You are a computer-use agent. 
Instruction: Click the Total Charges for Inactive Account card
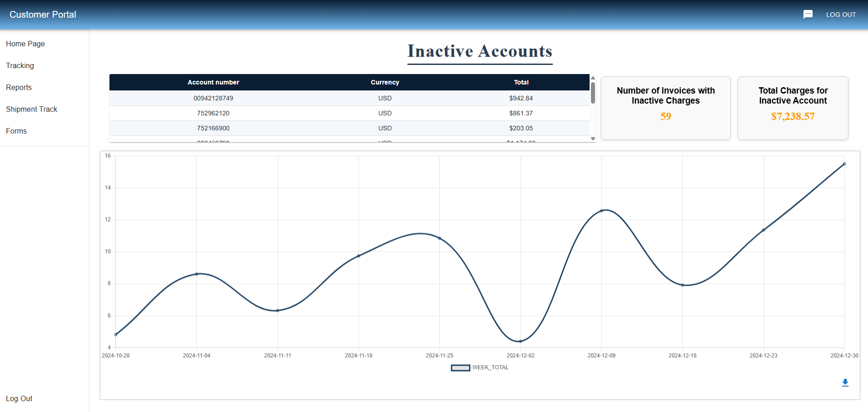coord(793,108)
